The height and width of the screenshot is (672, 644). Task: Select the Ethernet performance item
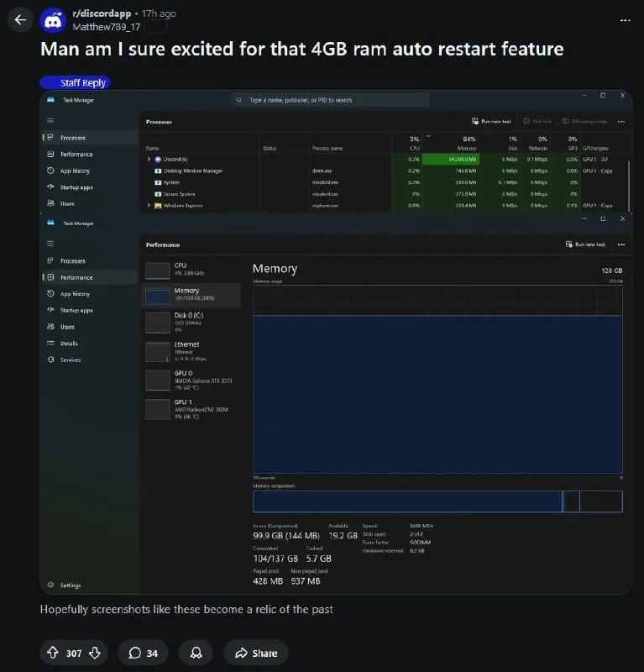[191, 351]
